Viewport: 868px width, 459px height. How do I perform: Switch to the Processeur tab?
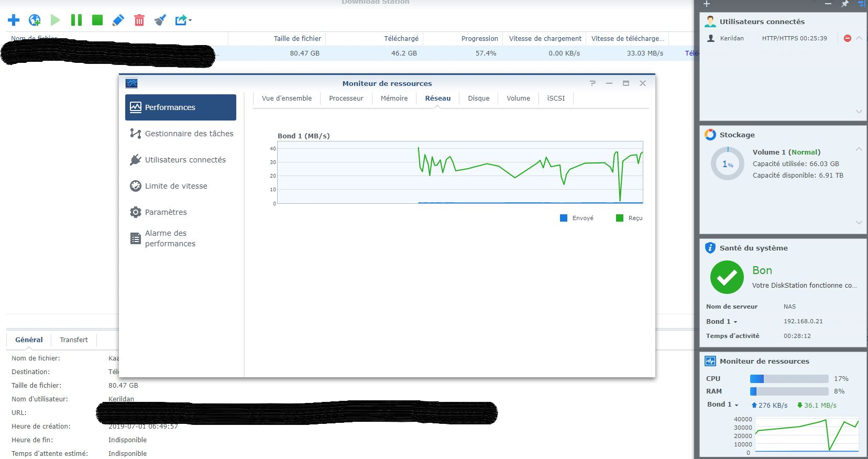[x=346, y=99]
